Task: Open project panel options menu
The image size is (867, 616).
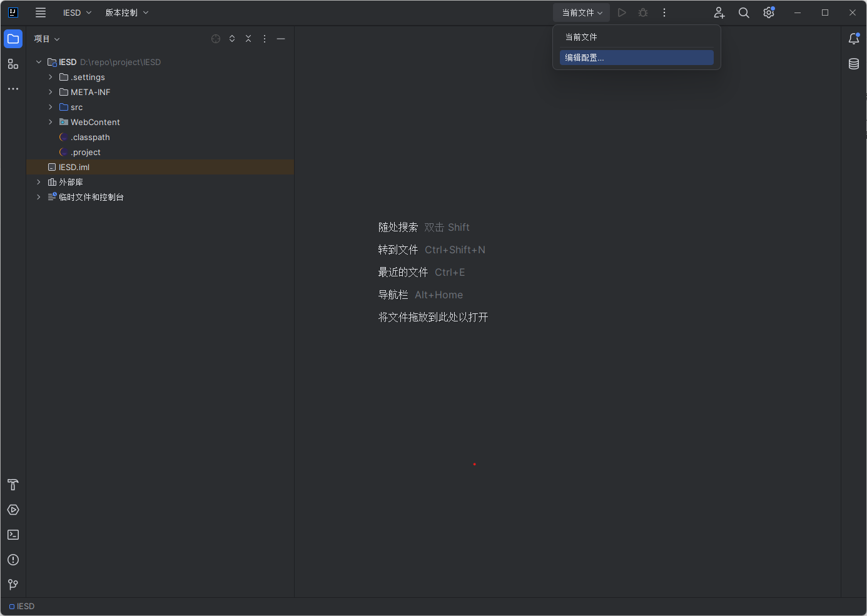Action: point(265,39)
